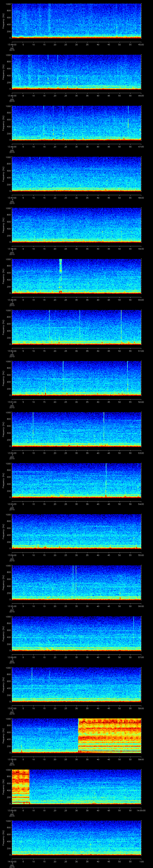
Task: Click the 57:00 end time label
Action: 141,657
